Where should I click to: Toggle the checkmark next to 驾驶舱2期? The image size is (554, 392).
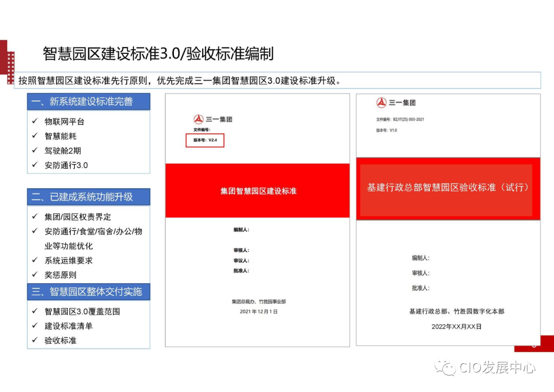(35, 150)
